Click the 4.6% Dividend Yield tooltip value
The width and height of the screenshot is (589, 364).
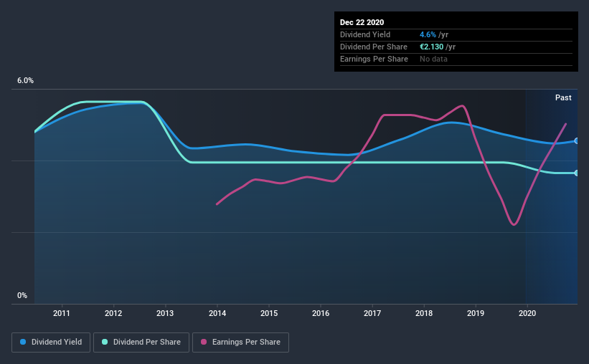tap(428, 34)
